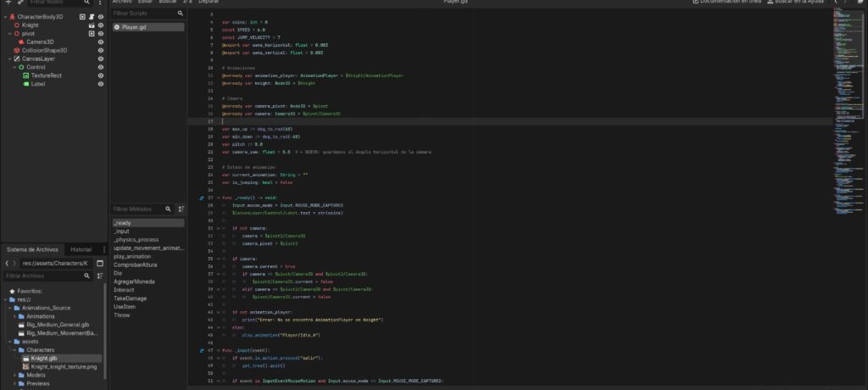Click search icon in Filtrar Nodos field
The image size is (868, 390).
[x=86, y=3]
